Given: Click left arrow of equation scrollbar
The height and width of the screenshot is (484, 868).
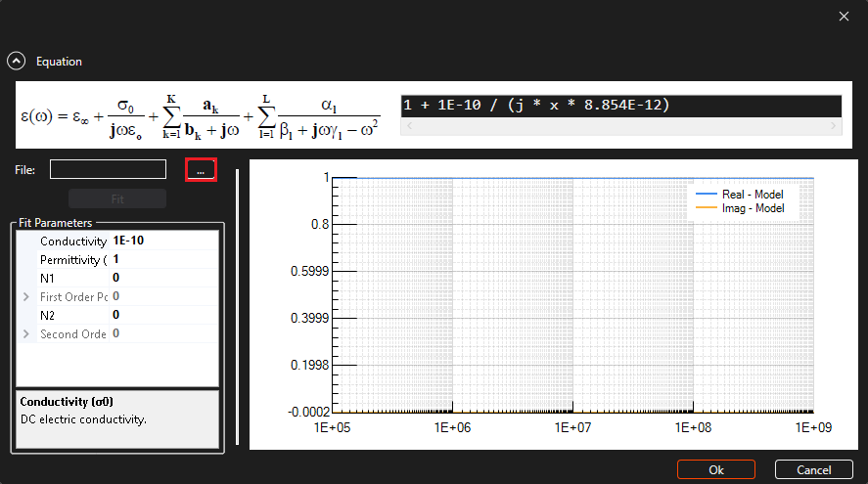Looking at the screenshot, I should pos(410,126).
